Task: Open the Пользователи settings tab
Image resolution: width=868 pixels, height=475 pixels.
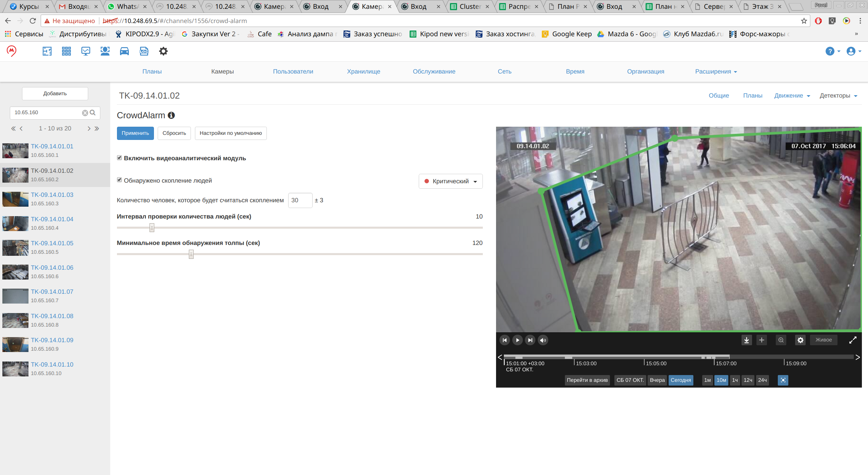Action: pos(293,71)
